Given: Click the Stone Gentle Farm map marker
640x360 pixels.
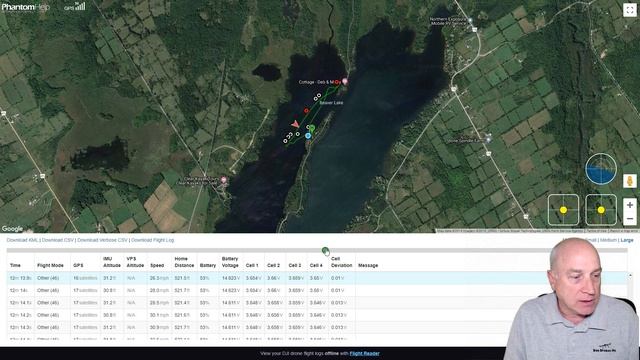Looking at the screenshot, I should point(488,140).
